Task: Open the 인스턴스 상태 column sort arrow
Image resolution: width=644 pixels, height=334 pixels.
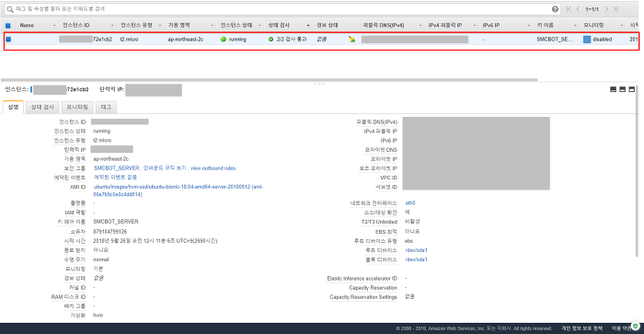Action: point(259,26)
